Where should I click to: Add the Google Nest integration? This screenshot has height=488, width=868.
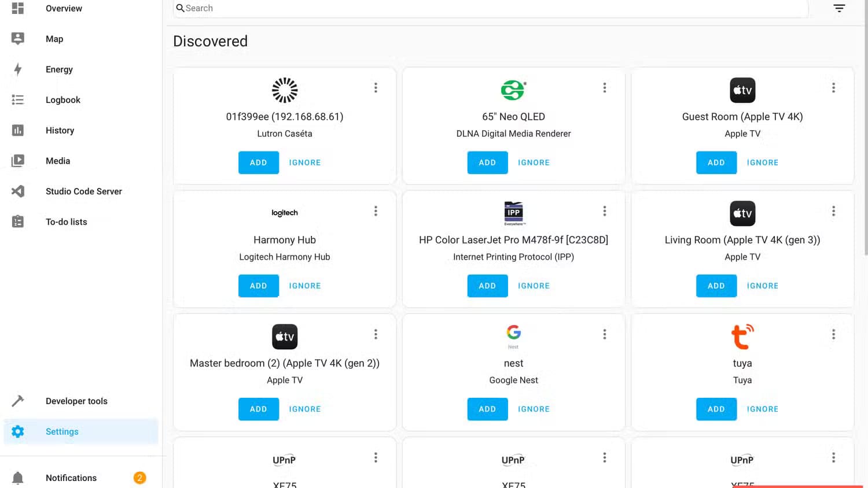(487, 409)
